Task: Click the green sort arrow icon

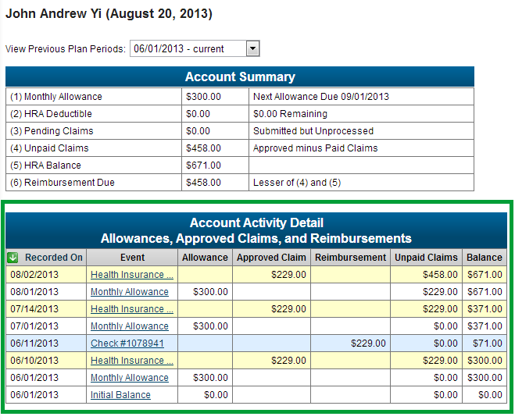Action: tap(13, 258)
